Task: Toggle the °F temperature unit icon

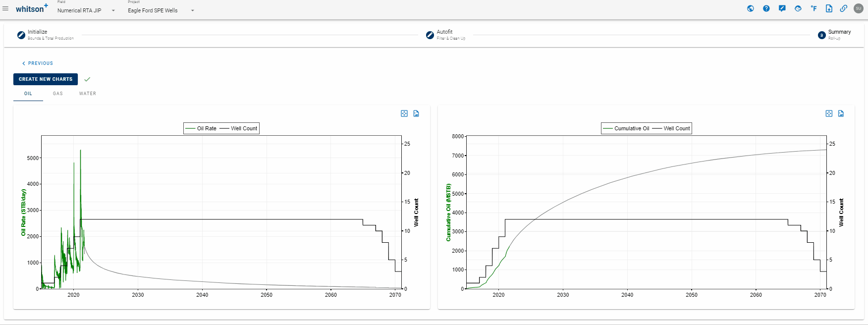Action: tap(814, 8)
